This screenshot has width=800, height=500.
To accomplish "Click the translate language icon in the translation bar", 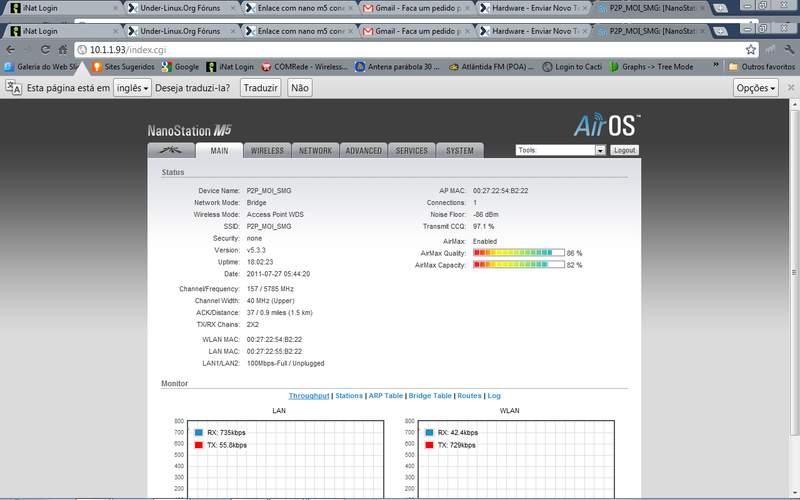I will tap(13, 88).
